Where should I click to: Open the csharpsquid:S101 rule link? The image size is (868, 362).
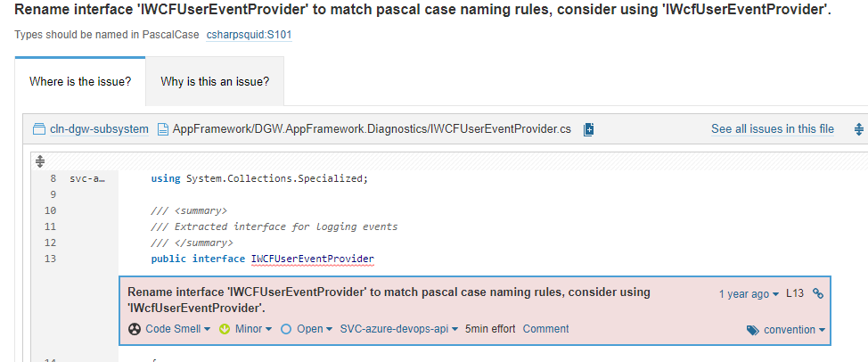coord(250,34)
